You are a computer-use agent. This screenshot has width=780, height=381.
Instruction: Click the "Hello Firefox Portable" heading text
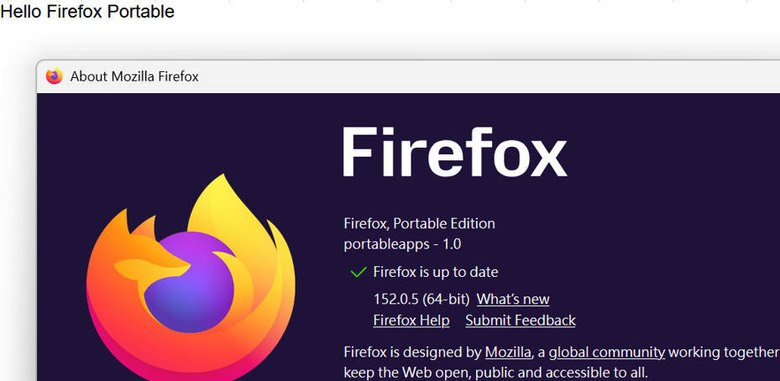[88, 11]
